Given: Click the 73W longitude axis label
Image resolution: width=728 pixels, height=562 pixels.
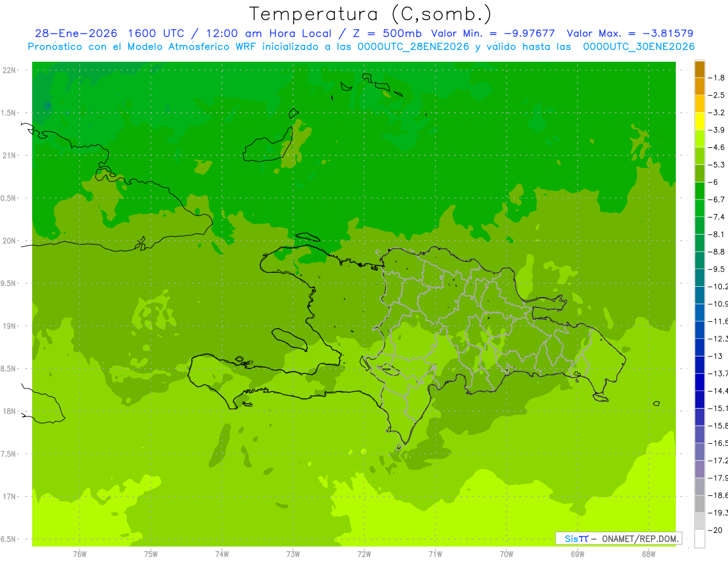Looking at the screenshot, I should pyautogui.click(x=293, y=554).
